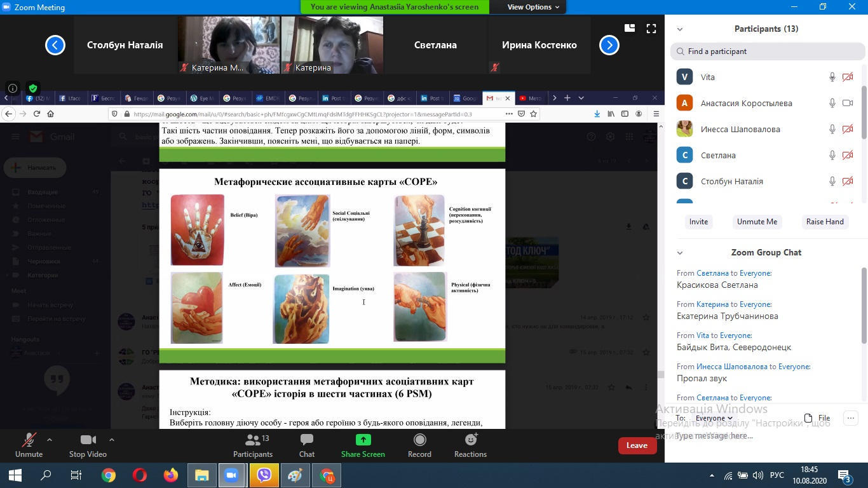Open the Chat button in the toolbar
The width and height of the screenshot is (868, 488).
tap(307, 445)
